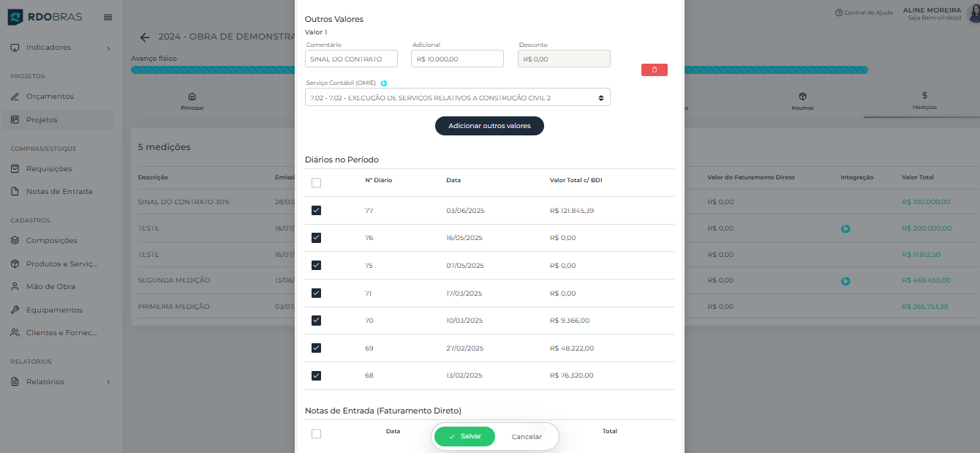Uncheck the checkbox for diário 77
Screen dimensions: 980x453
coord(316,211)
